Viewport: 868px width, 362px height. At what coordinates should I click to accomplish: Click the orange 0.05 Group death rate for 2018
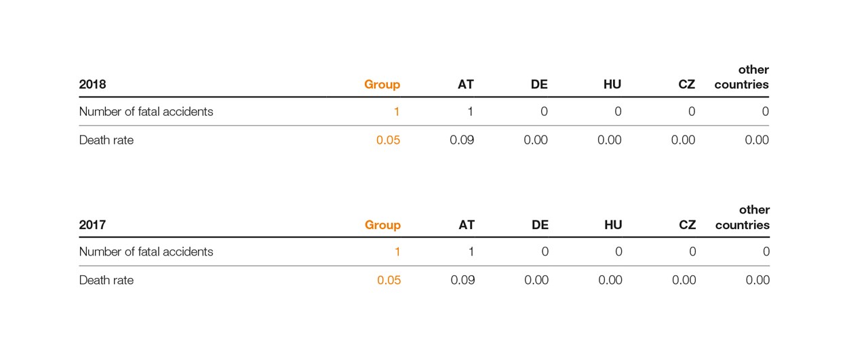388,140
